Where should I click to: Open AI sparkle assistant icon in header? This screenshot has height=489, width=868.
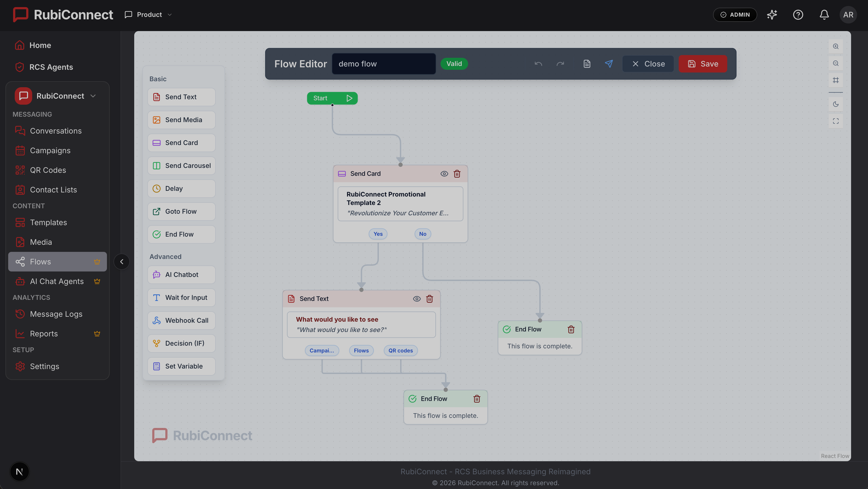772,14
